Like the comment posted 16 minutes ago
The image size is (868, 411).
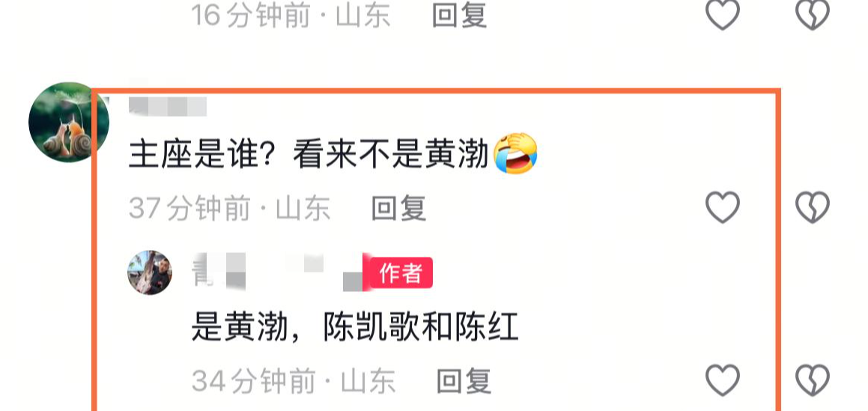coord(723,14)
